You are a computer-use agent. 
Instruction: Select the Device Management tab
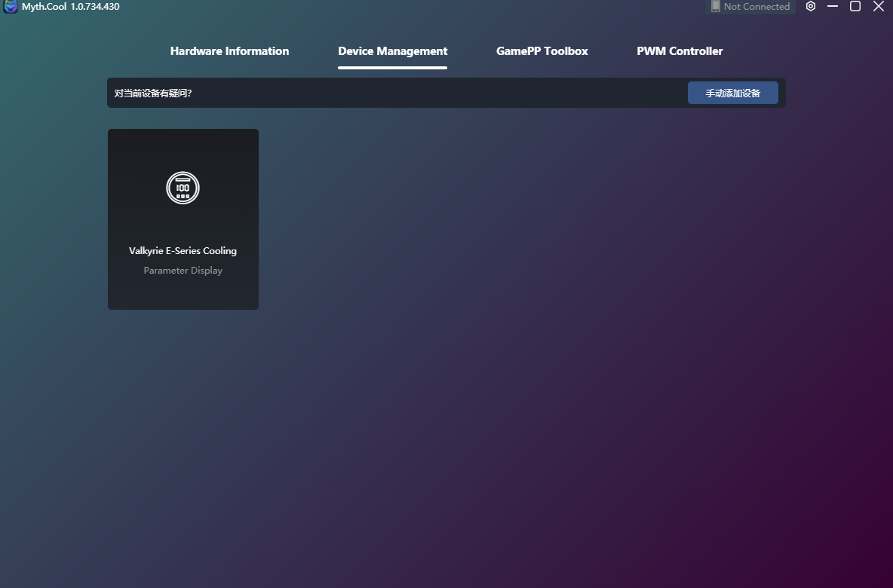392,51
